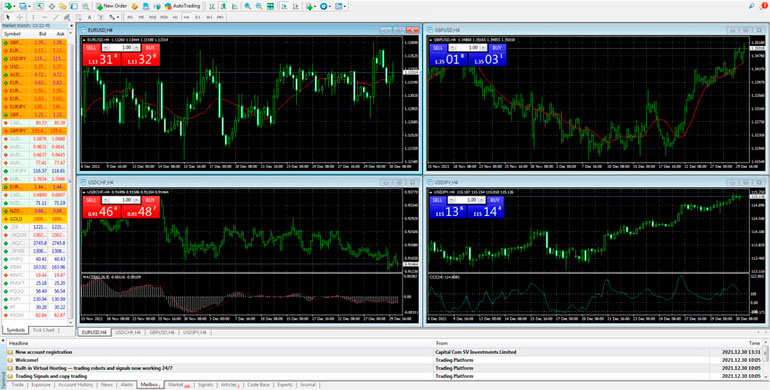Switch to the USDCHF,H4 chart tab
Screen dimensions: 770x390
(128, 333)
